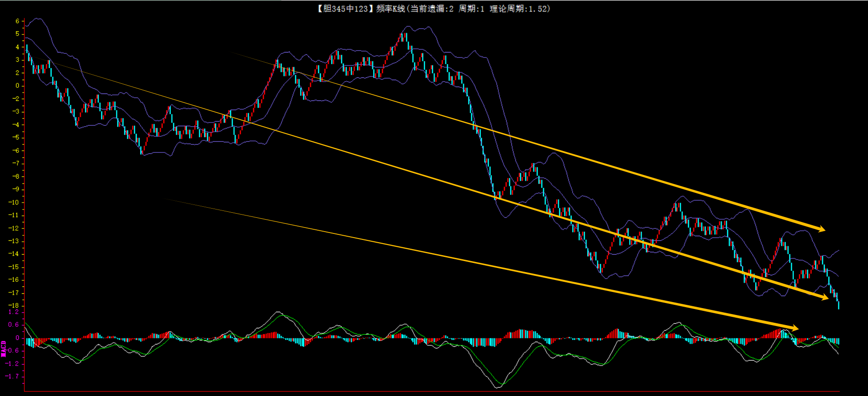The height and width of the screenshot is (396, 868).
Task: Click the arrowhead of the lowest orange trendline
Action: click(x=794, y=328)
